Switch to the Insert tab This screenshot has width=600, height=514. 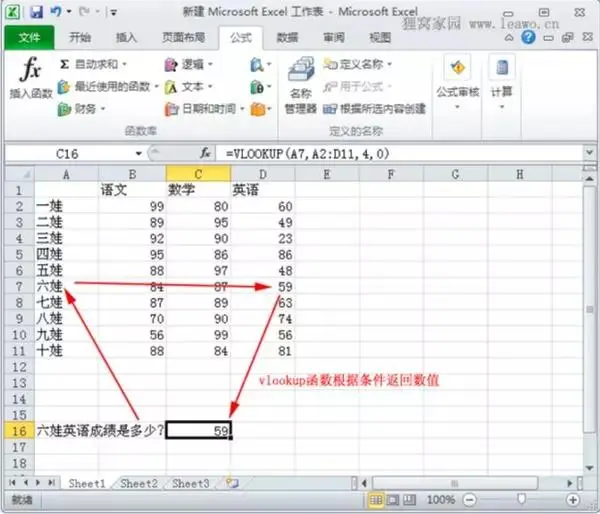[x=126, y=38]
